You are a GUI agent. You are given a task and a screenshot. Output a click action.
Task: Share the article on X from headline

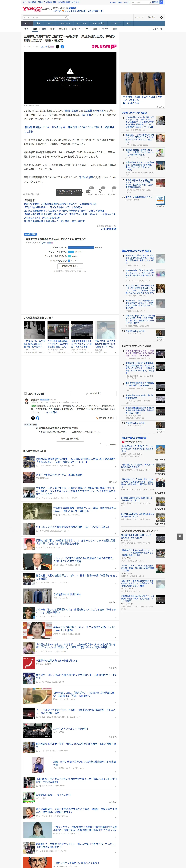(57, 47)
